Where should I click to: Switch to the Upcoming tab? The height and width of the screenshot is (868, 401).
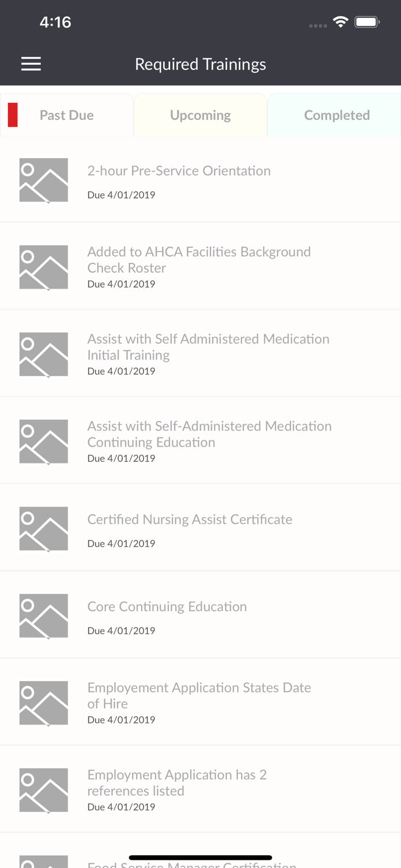200,115
